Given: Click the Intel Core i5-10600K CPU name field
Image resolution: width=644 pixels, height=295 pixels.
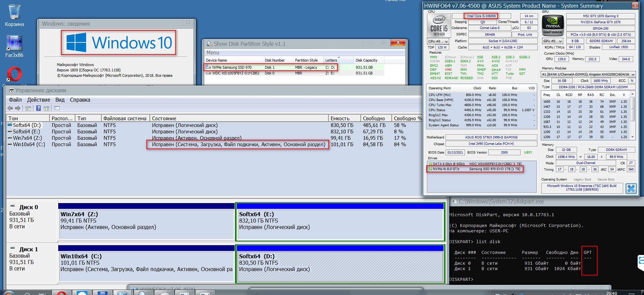Looking at the screenshot, I should 481,16.
